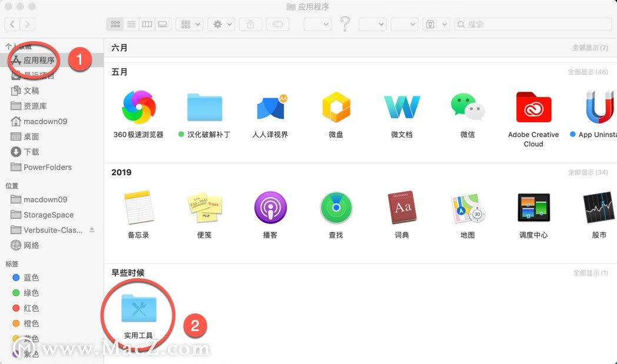The width and height of the screenshot is (617, 364).
Task: Select 桌面 in the sidebar
Action: point(52,137)
